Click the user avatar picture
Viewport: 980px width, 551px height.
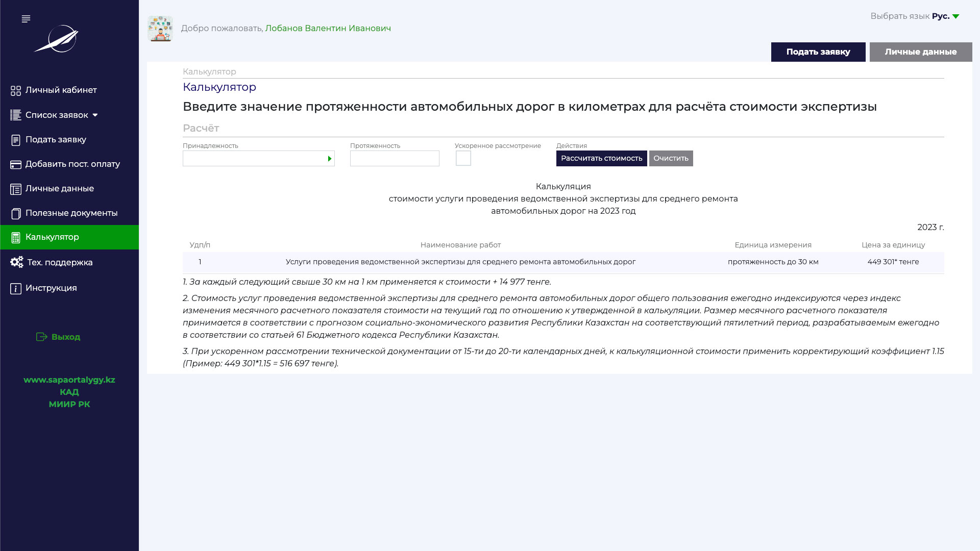[x=160, y=28]
